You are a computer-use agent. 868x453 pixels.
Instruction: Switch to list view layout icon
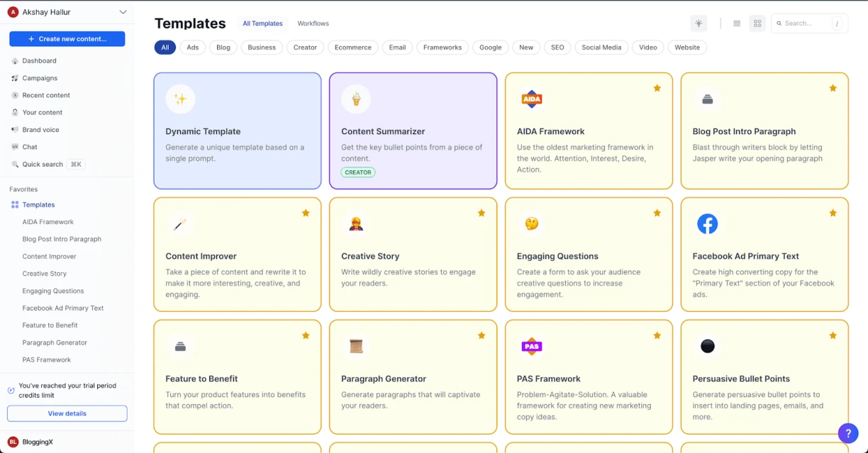pos(737,23)
